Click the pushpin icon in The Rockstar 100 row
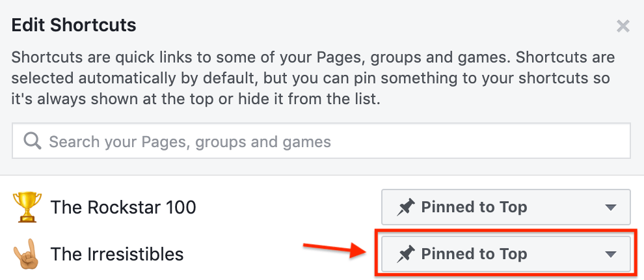This screenshot has height=280, width=644. (x=406, y=207)
